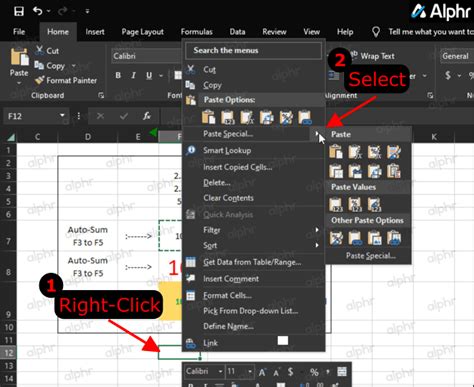Select Values & Source Formatting paste icon

pyautogui.click(x=374, y=204)
